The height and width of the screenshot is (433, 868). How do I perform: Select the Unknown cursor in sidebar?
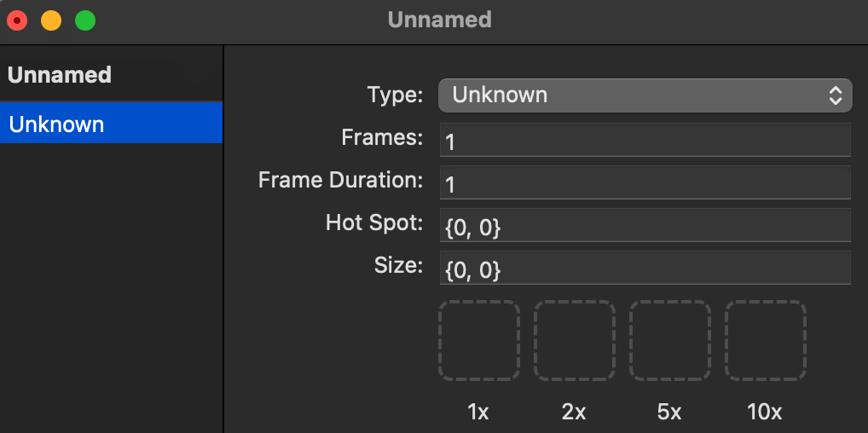coord(111,124)
